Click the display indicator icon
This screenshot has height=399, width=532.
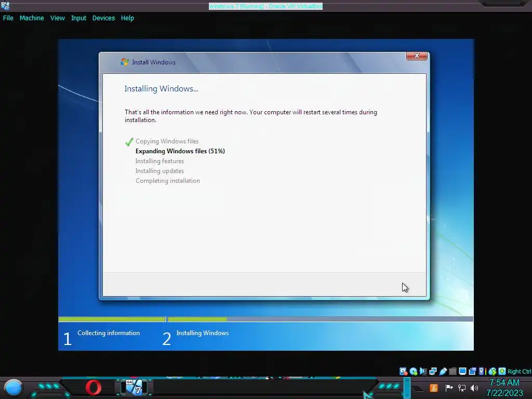[x=462, y=371]
